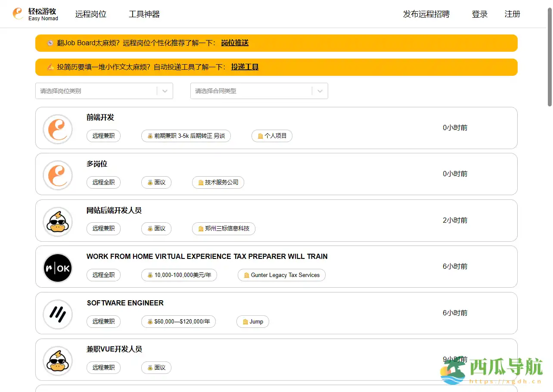Open the 请选择合同类型 dropdown
Image resolution: width=553 pixels, height=392 pixels.
(x=259, y=91)
